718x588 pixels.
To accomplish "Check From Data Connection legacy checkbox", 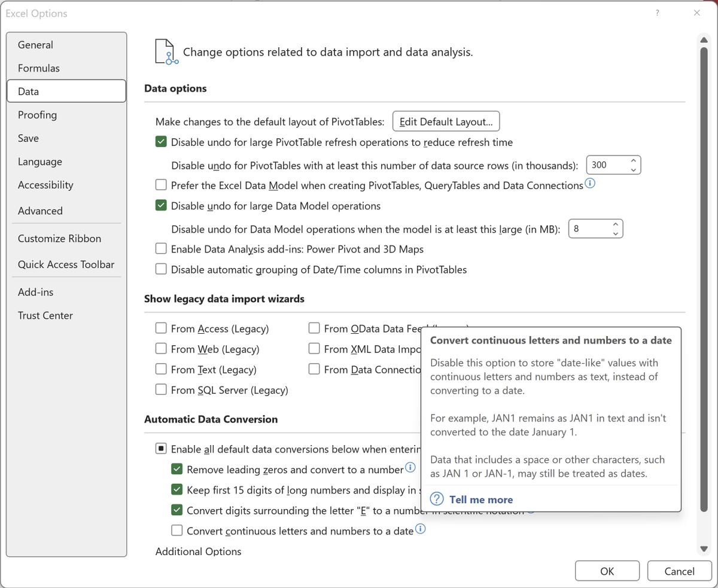I will (314, 370).
